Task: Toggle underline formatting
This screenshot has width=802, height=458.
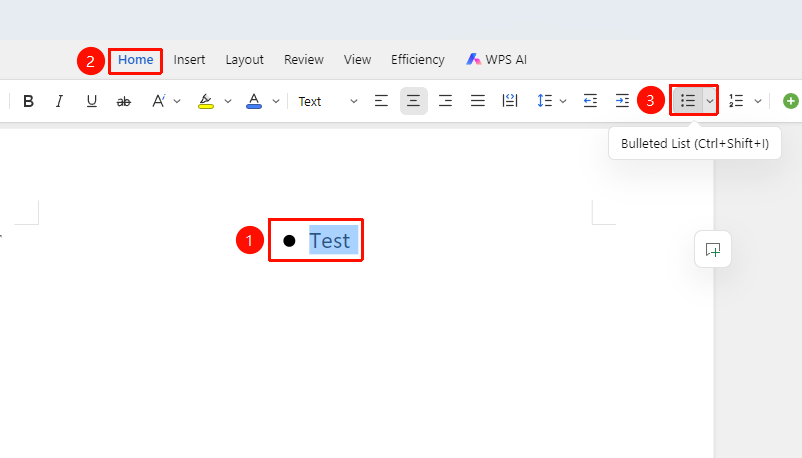Action: [92, 101]
